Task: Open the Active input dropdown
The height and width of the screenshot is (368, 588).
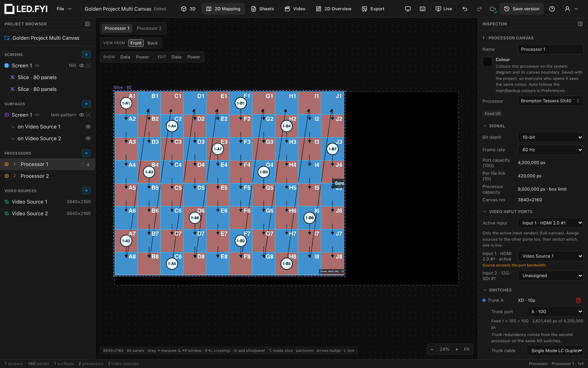Action: coord(550,223)
